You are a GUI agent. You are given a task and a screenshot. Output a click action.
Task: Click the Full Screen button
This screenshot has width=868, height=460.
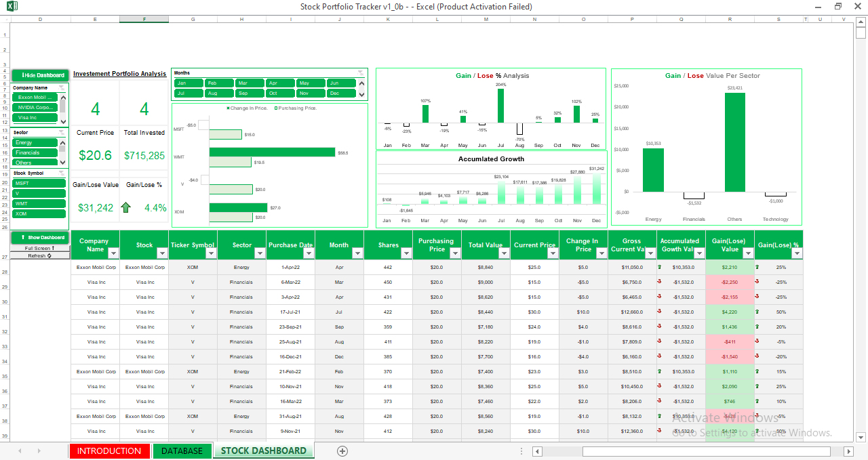click(x=41, y=249)
